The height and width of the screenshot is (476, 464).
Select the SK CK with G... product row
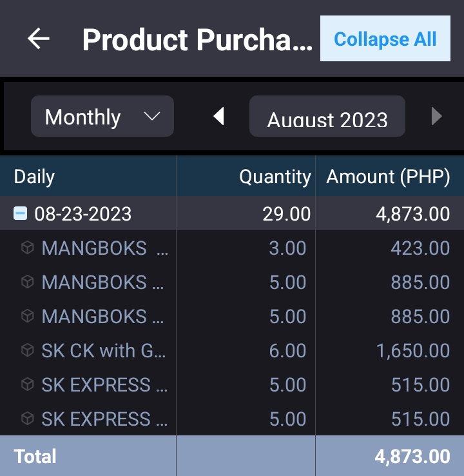tap(104, 350)
